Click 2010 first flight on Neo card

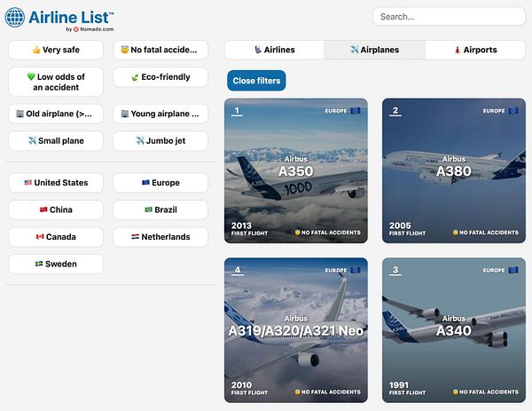tap(249, 388)
